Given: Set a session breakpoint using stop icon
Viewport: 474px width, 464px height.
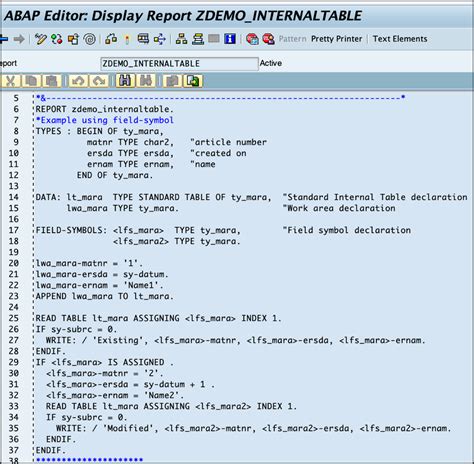Looking at the screenshot, I should pos(252,39).
